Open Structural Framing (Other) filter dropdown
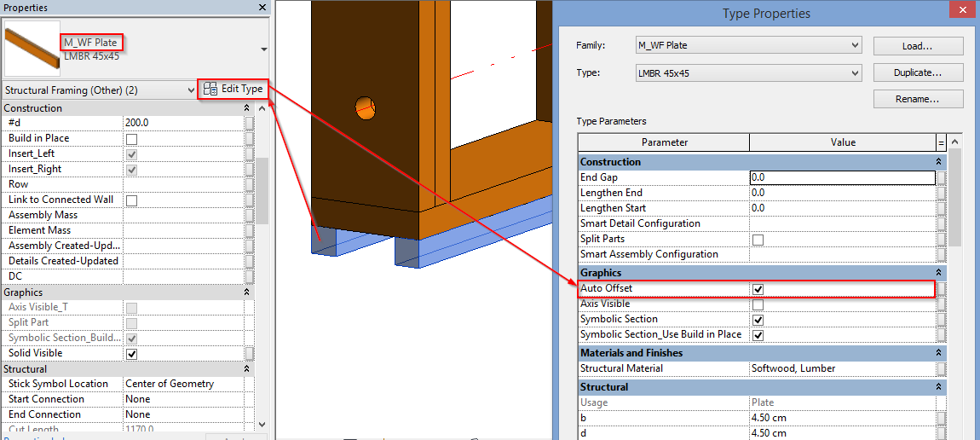Screen dimensions: 980x440 click(189, 90)
